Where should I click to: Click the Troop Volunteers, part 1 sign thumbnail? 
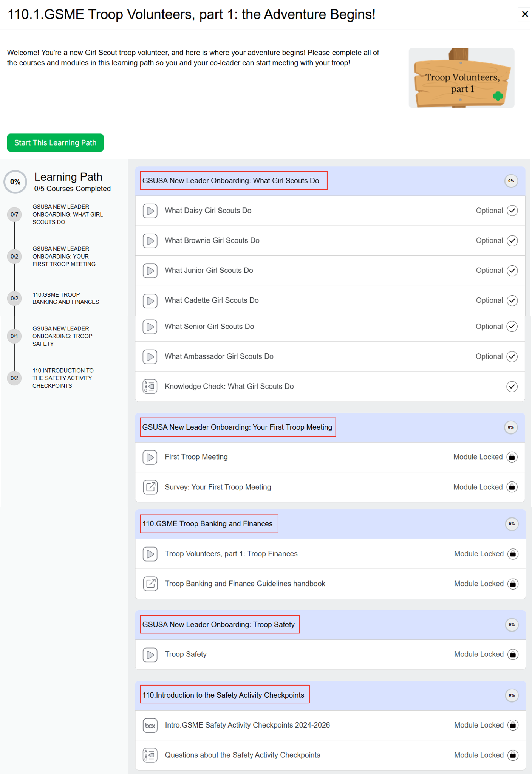(x=461, y=78)
